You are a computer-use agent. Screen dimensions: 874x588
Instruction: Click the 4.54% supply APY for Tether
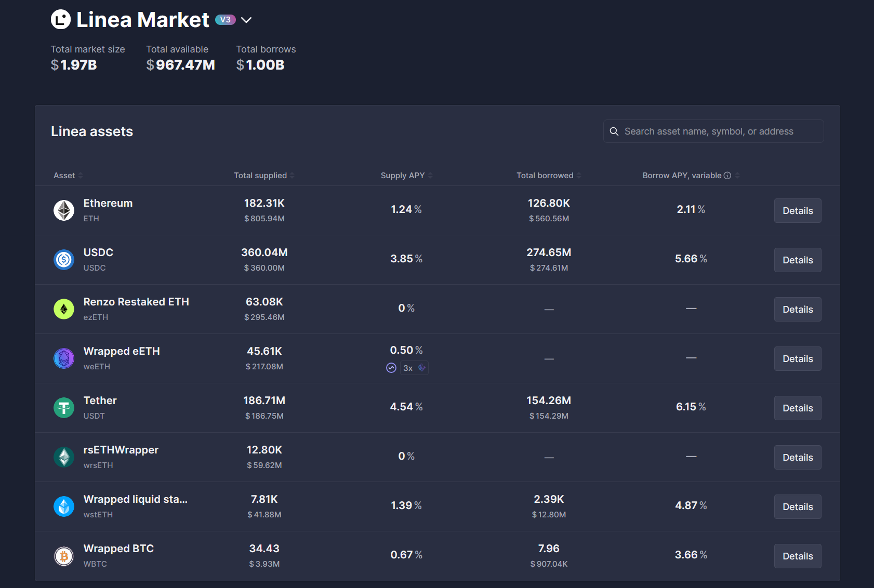406,407
